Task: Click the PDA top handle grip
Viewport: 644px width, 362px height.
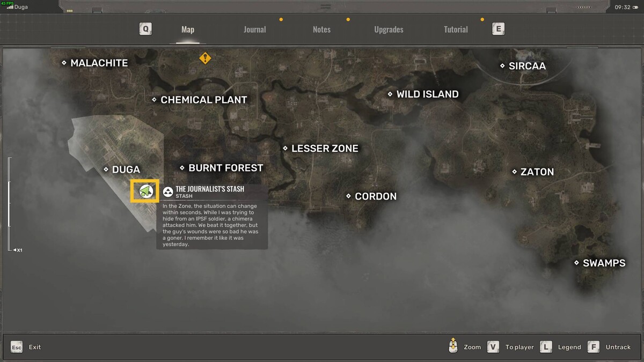Action: [325, 6]
